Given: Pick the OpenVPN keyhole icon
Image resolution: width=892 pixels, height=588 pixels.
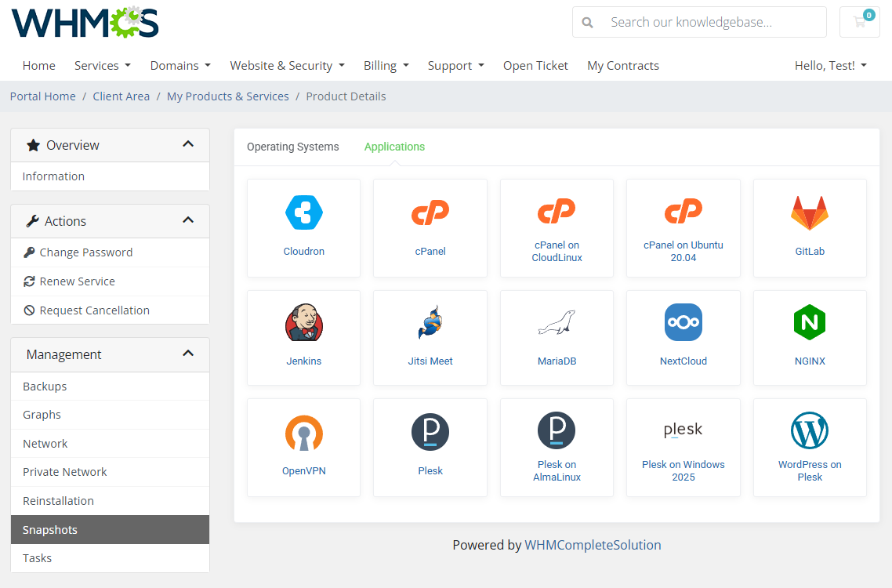Looking at the screenshot, I should pyautogui.click(x=304, y=432).
